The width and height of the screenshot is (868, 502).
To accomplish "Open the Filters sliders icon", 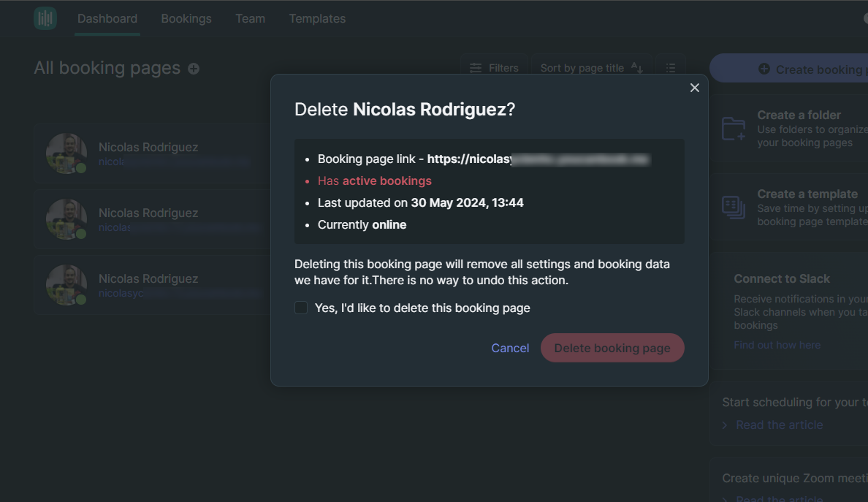I will [x=476, y=68].
